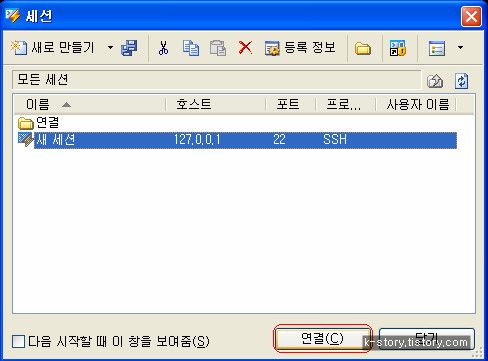
Task: Select the 새 세션 session row
Action: pyautogui.click(x=237, y=140)
